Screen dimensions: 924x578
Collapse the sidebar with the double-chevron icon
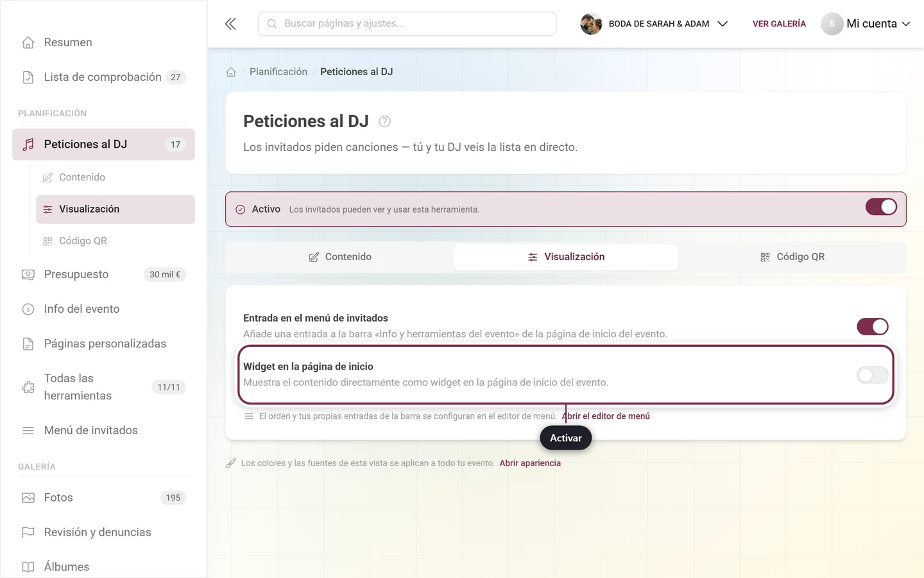230,24
